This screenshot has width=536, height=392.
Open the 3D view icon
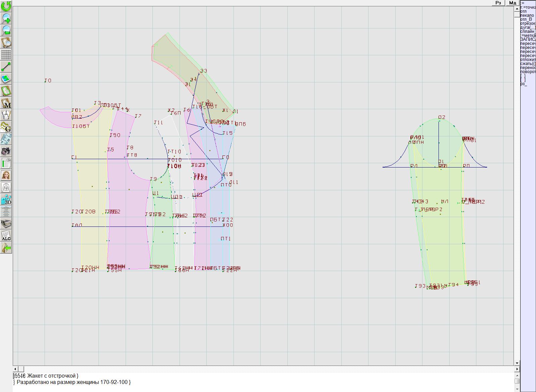(x=6, y=199)
